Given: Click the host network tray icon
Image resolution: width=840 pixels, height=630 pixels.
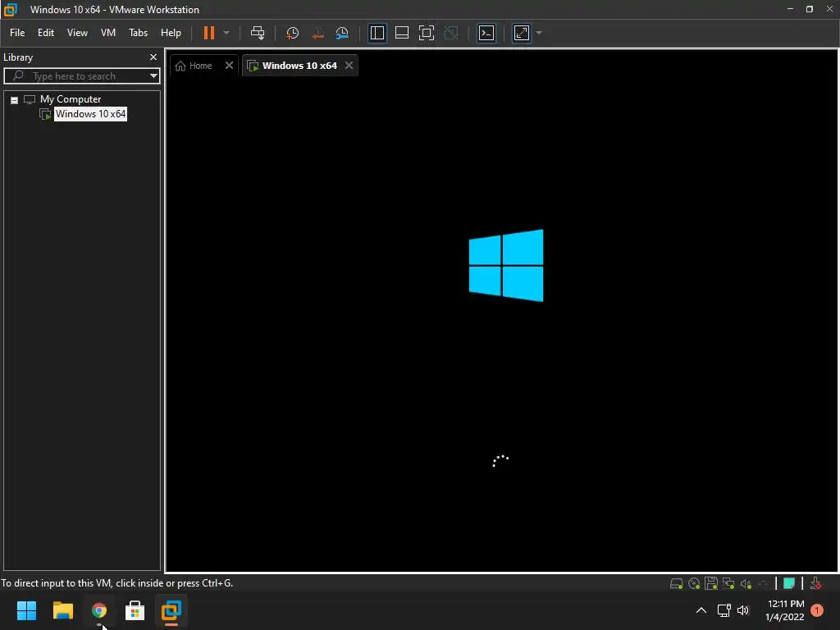Looking at the screenshot, I should (x=724, y=610).
